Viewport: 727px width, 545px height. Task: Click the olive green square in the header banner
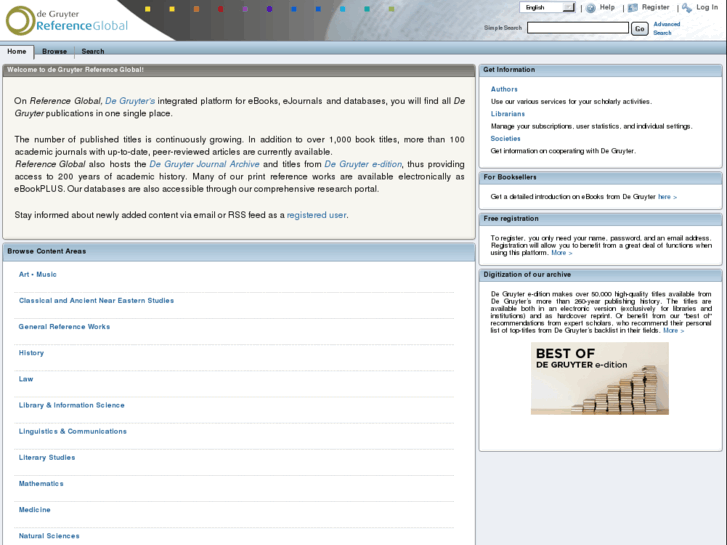[x=391, y=9]
